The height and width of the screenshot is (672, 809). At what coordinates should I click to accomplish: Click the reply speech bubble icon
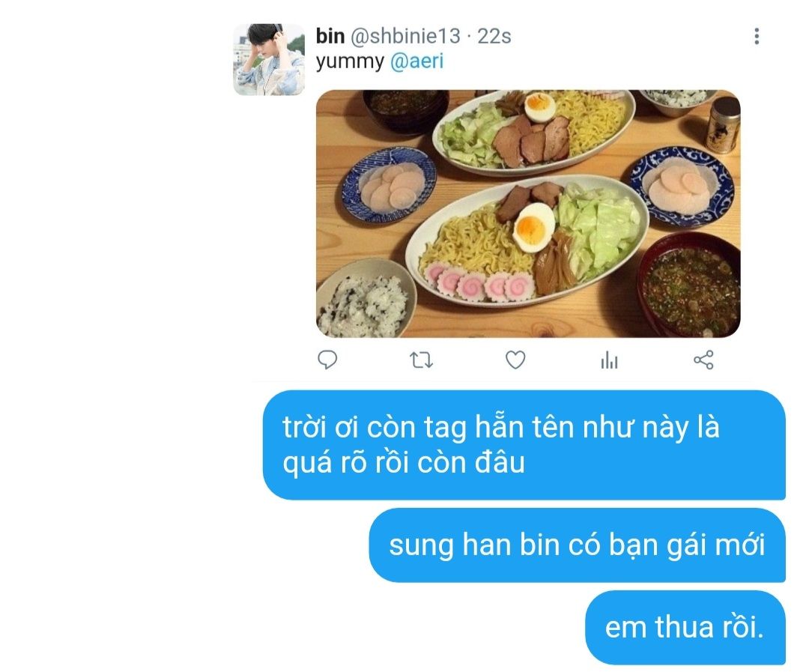[x=327, y=360]
